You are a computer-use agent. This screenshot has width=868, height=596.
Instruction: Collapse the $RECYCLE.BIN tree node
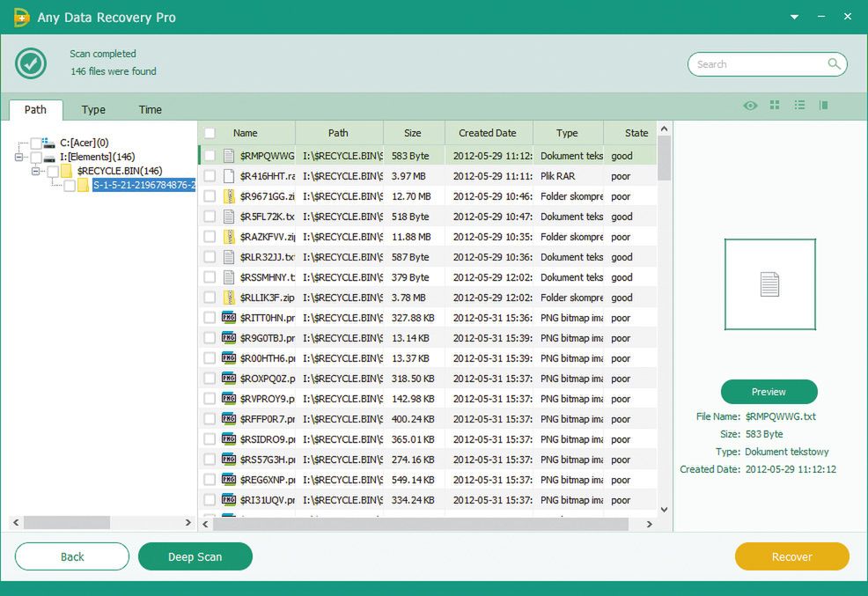tap(37, 171)
